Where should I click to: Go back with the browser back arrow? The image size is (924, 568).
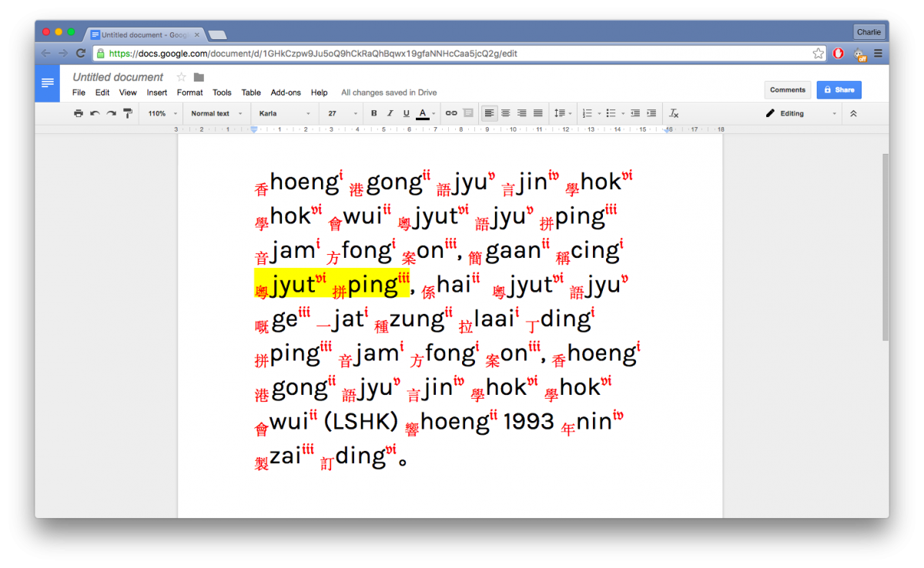pos(45,53)
